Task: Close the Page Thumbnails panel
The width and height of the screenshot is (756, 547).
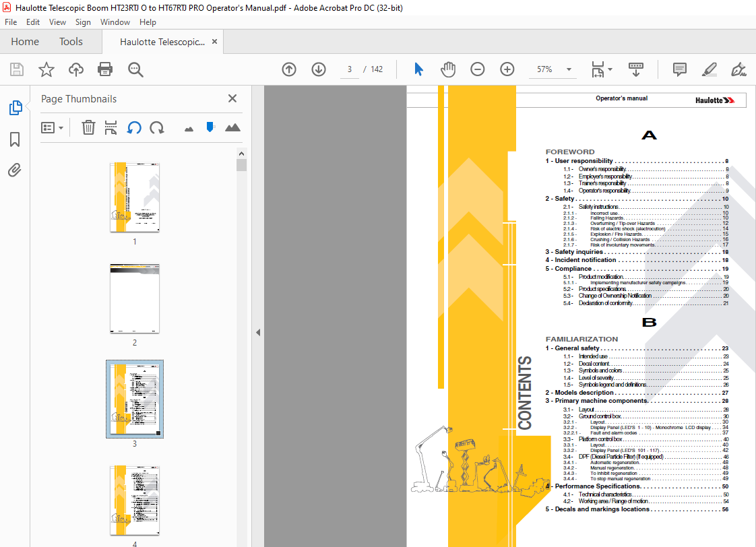Action: coord(232,98)
